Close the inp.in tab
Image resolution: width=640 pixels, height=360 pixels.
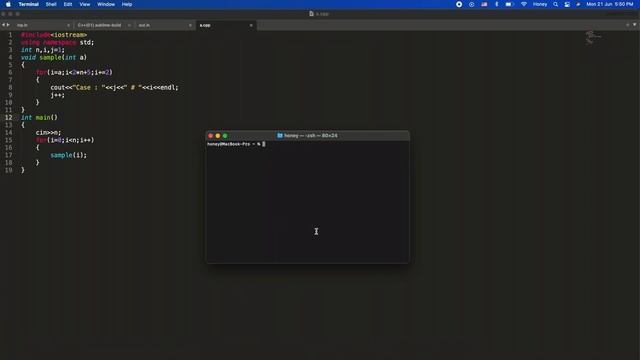pos(69,25)
